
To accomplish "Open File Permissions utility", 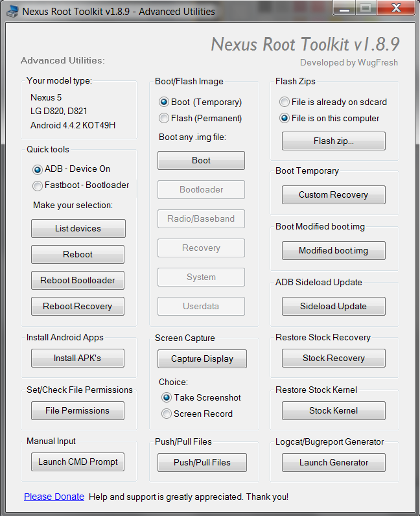I will tap(78, 411).
